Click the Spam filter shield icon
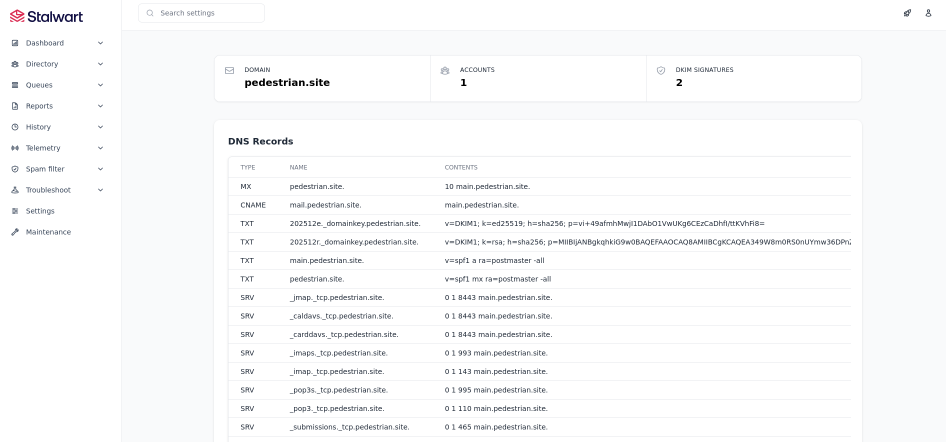The image size is (946, 442). (x=15, y=169)
